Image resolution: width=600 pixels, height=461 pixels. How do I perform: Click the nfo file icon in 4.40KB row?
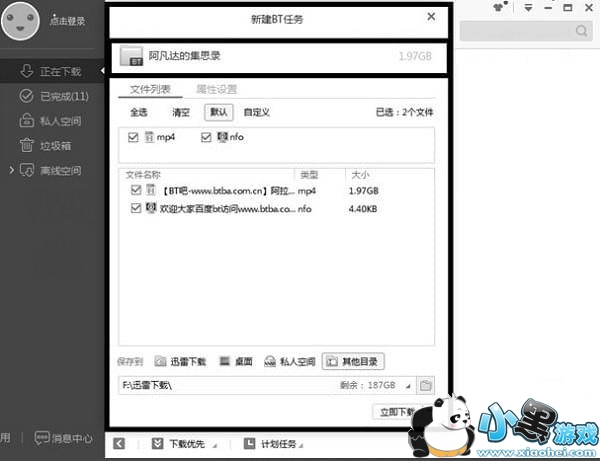[x=151, y=208]
